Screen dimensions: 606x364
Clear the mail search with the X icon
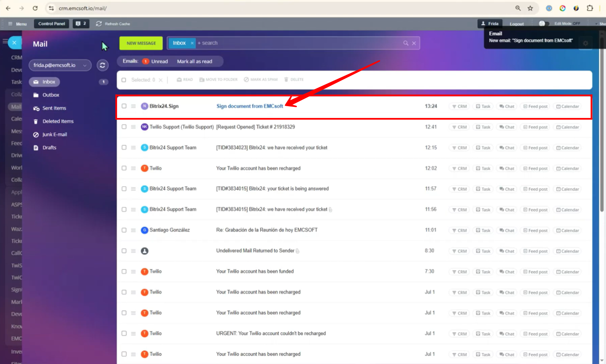[414, 43]
